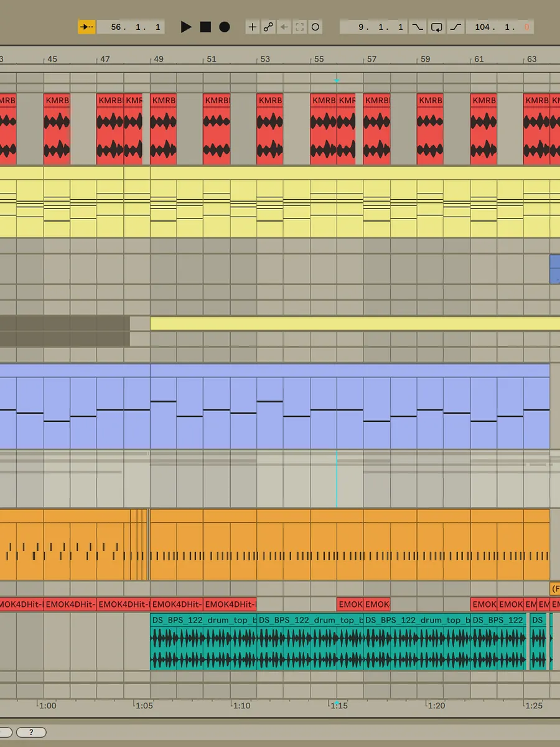Select the DS_BPS_122_drum_top clip starting at bar 57
Screen dimensions: 560x747
417,642
